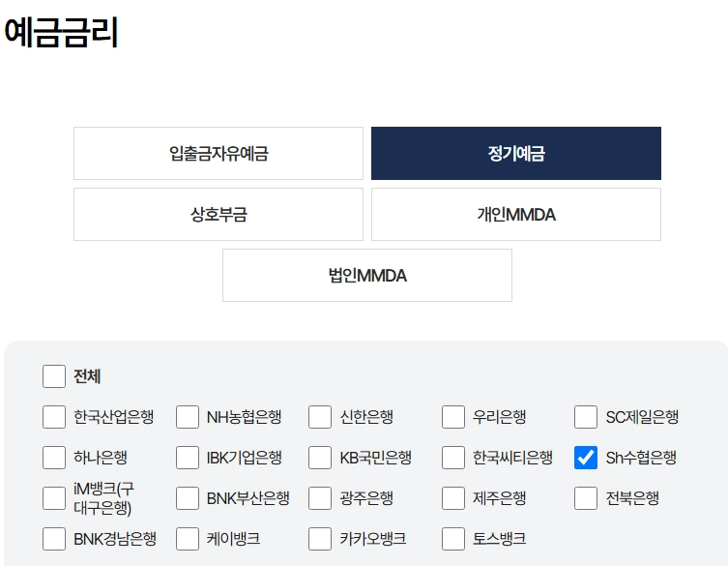Check the 카카오뱅크 checkbox
The width and height of the screenshot is (728, 566).
point(320,539)
